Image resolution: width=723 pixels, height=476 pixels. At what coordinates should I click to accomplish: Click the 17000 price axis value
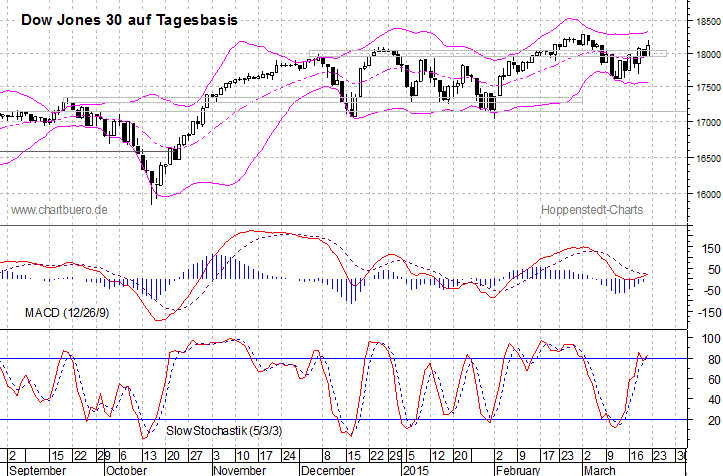pyautogui.click(x=707, y=123)
